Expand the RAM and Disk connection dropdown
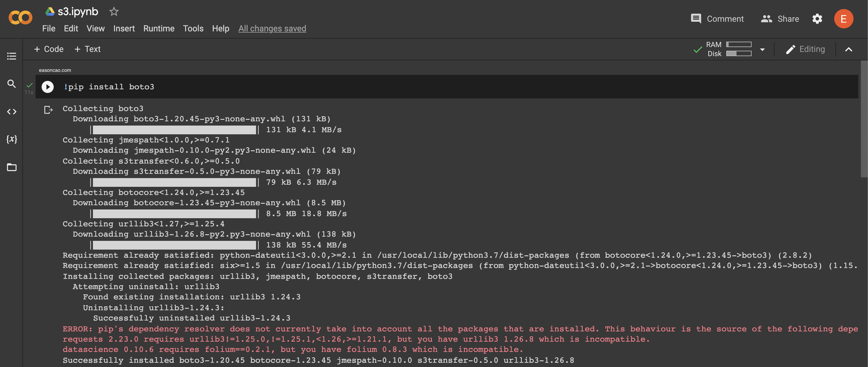Viewport: 868px width, 367px height. 762,49
